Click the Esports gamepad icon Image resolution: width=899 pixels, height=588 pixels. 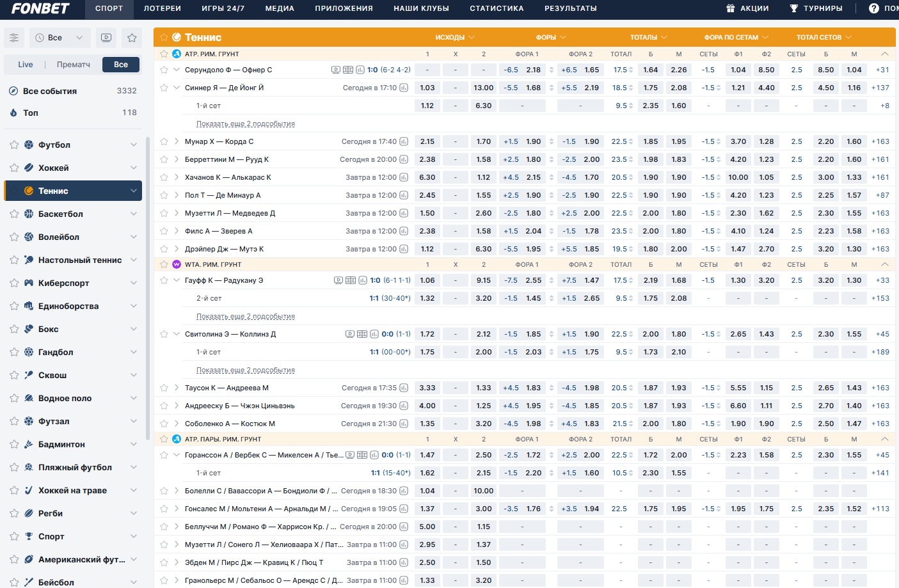[29, 283]
